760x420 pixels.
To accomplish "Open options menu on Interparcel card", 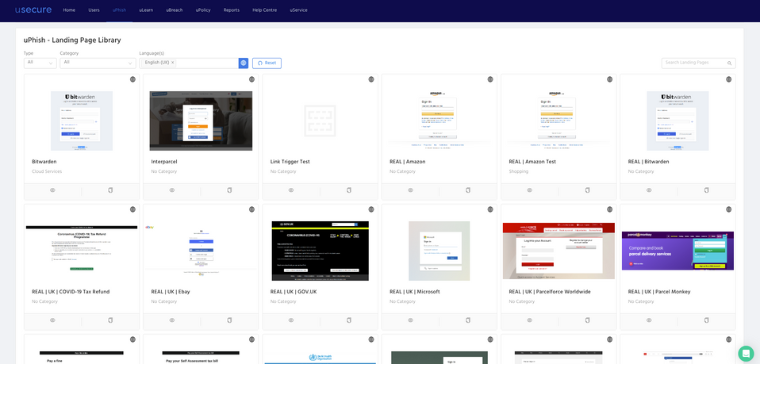I will coord(252,79).
